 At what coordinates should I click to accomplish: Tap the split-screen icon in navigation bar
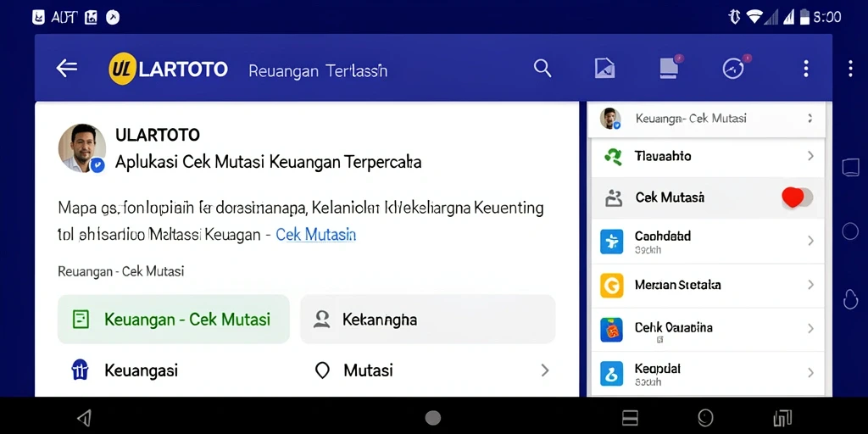(630, 418)
